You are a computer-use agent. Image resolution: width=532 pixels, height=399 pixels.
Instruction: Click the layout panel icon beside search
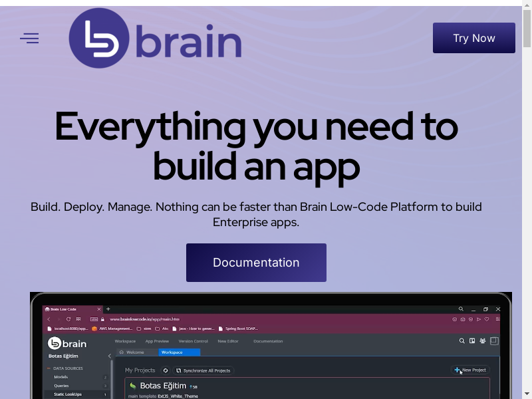[472, 341]
